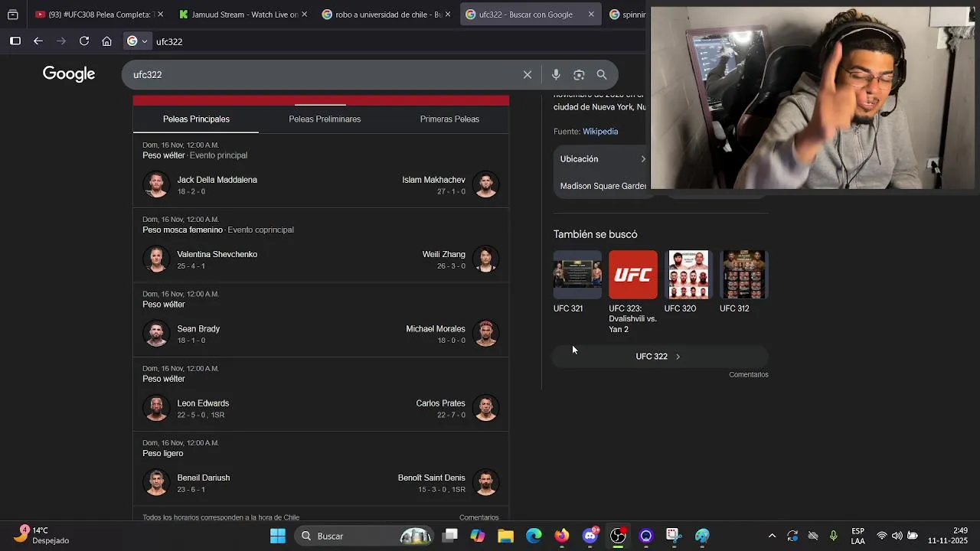Click the Google logo
Screen dimensions: 980x551
tap(69, 73)
